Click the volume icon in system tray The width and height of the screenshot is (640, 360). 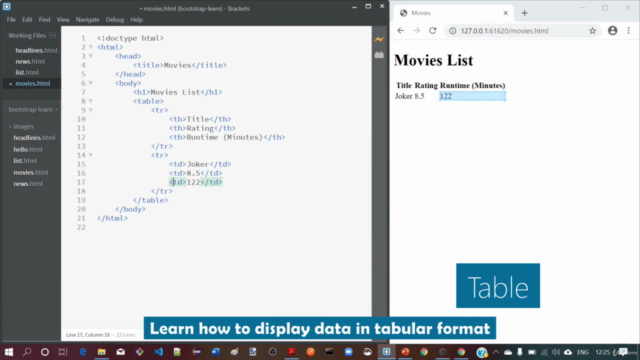coord(556,352)
